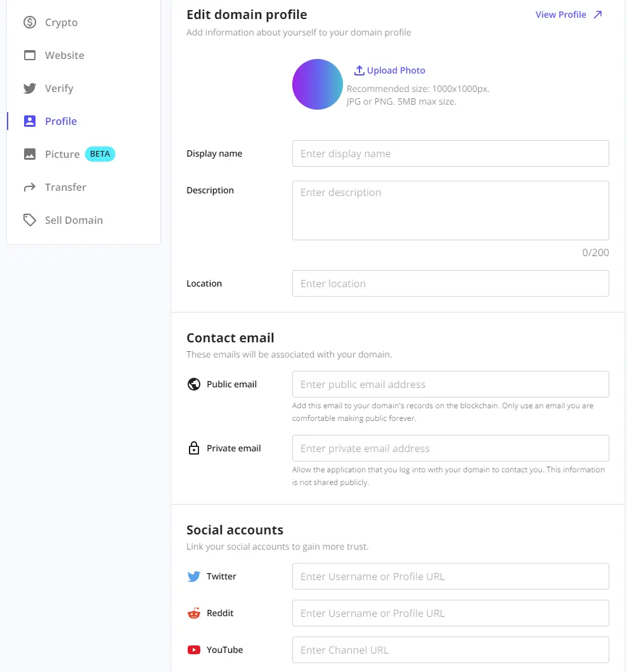Click the Public email label text
This screenshot has width=627, height=672.
pos(231,384)
